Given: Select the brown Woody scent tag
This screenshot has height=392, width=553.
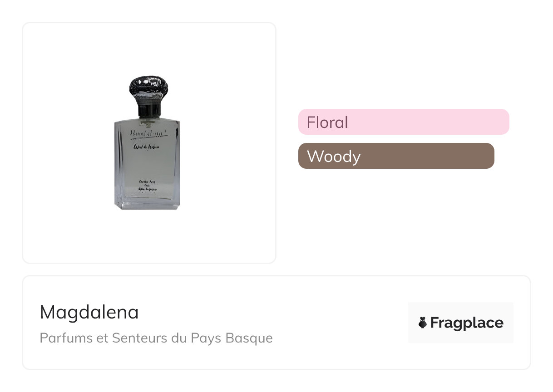Looking at the screenshot, I should pos(396,156).
